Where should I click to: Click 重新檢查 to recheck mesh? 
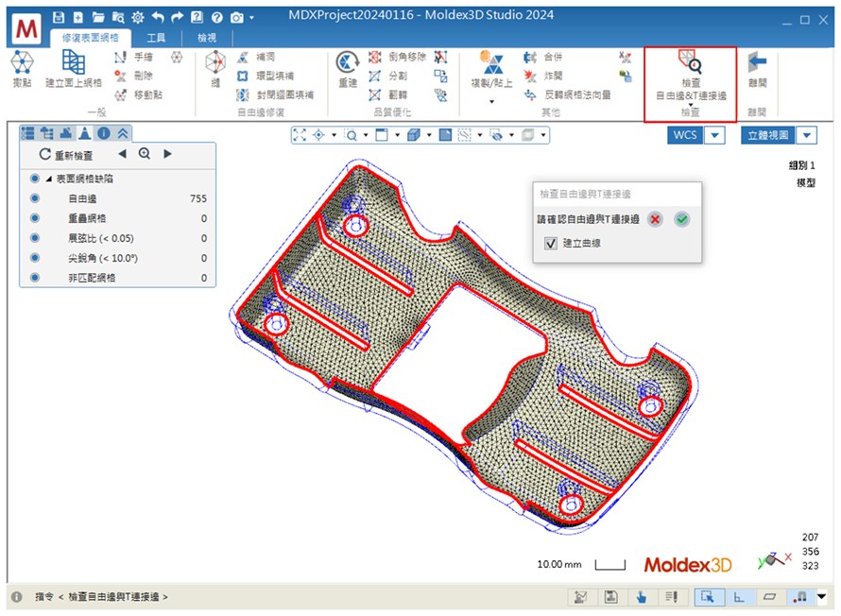(x=66, y=154)
